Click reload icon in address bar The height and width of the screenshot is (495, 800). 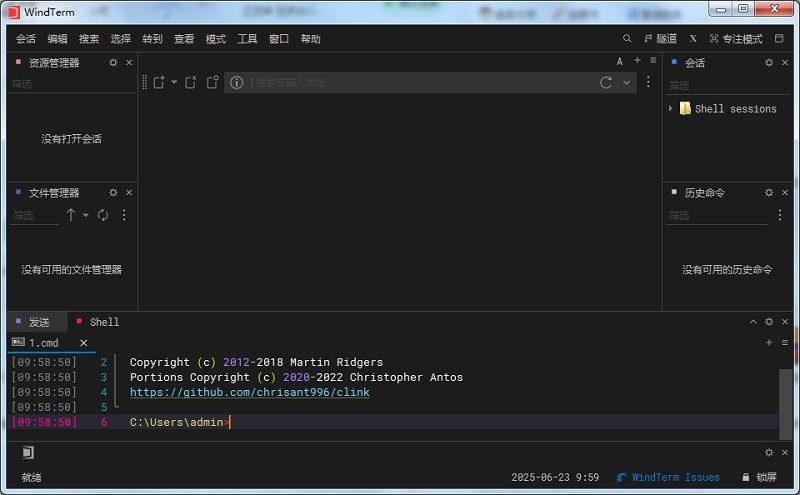(x=606, y=82)
